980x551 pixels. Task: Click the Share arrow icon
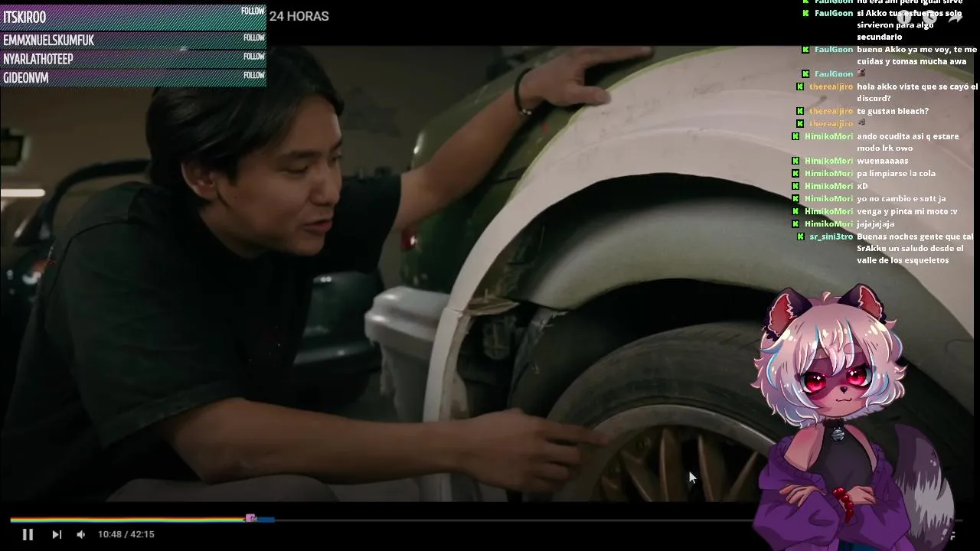955,17
